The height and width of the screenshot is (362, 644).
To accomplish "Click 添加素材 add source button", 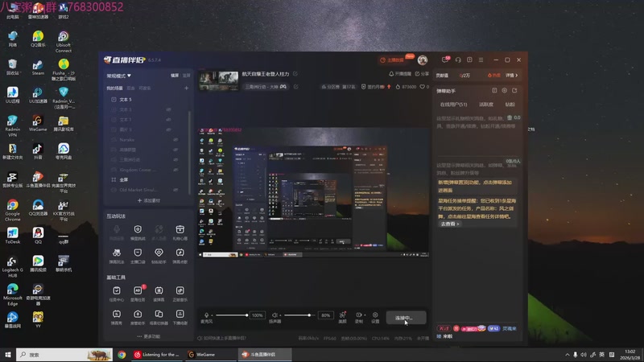I will tap(149, 200).
